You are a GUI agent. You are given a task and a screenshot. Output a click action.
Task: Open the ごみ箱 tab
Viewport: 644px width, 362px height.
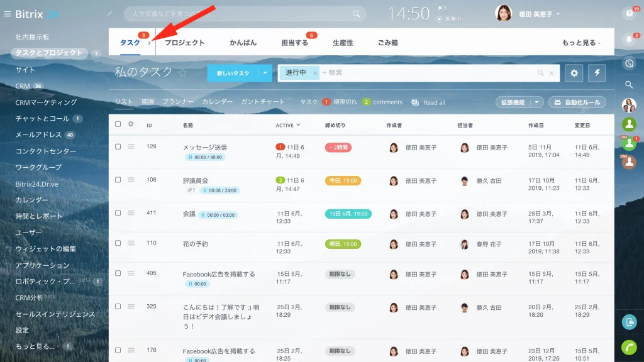[x=387, y=43]
